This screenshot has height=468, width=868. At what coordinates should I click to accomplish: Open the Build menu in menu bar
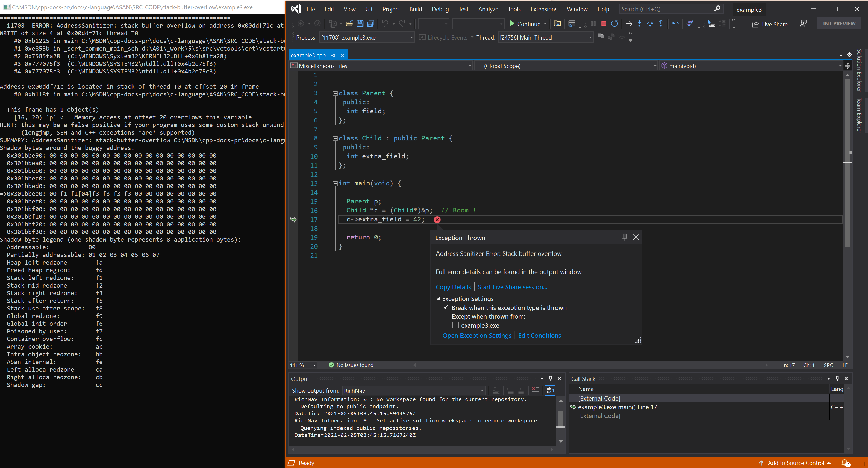(x=414, y=9)
